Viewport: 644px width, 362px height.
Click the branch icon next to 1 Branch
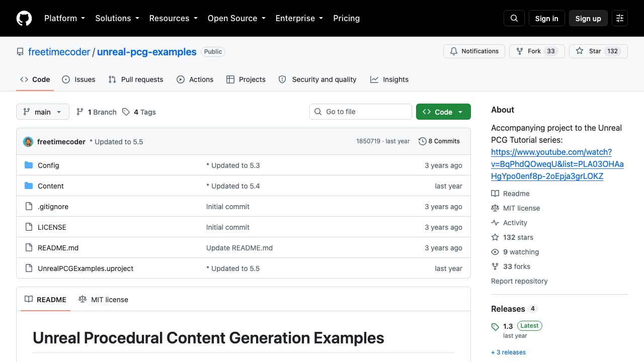tap(80, 112)
